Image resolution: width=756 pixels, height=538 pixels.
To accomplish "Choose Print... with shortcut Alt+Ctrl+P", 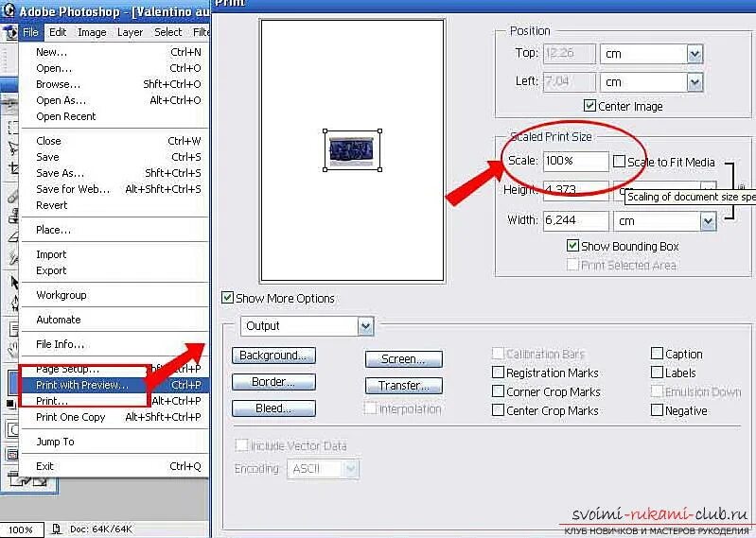I will pyautogui.click(x=115, y=401).
